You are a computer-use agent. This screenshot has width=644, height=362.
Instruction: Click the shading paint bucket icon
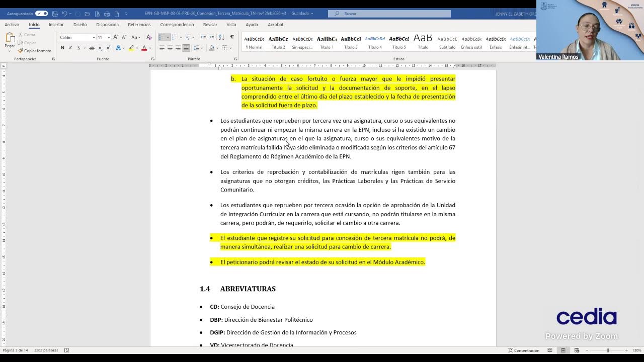(x=211, y=48)
